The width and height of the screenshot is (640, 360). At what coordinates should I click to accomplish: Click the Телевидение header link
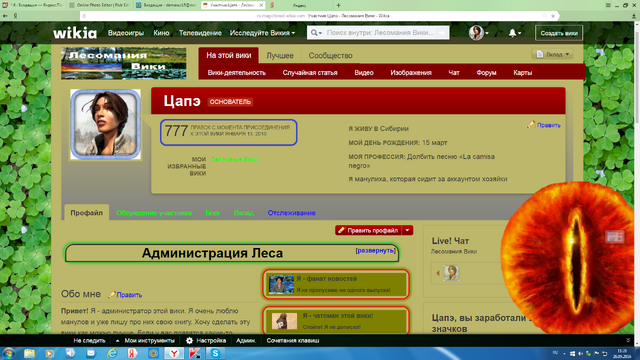(x=200, y=33)
